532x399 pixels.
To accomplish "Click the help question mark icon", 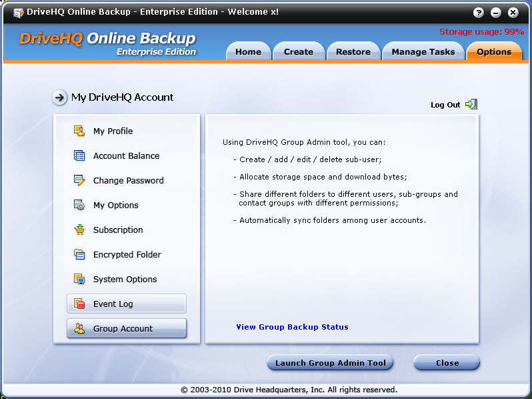I will (479, 13).
